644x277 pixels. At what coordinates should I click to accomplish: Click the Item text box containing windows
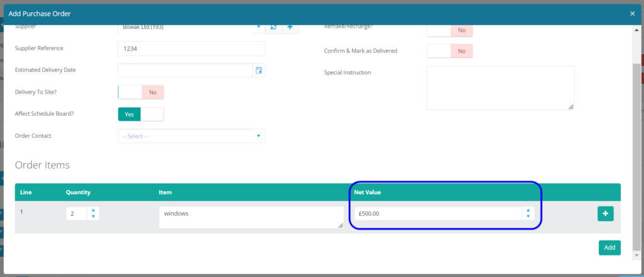point(251,217)
